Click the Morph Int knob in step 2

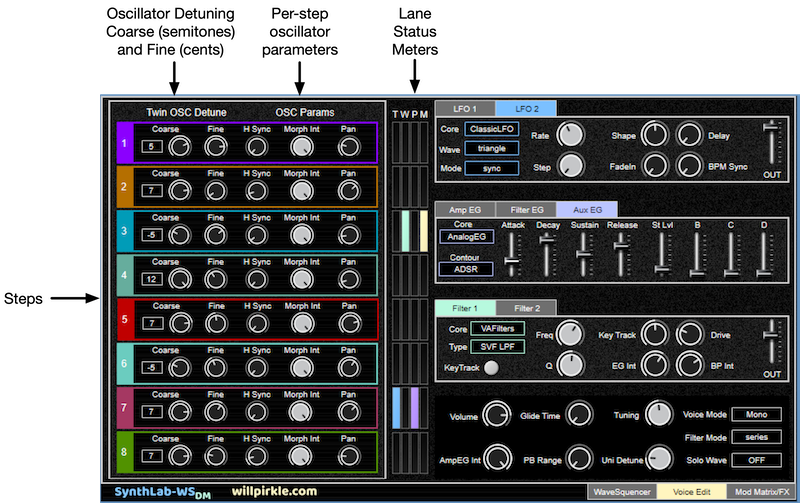point(302,191)
